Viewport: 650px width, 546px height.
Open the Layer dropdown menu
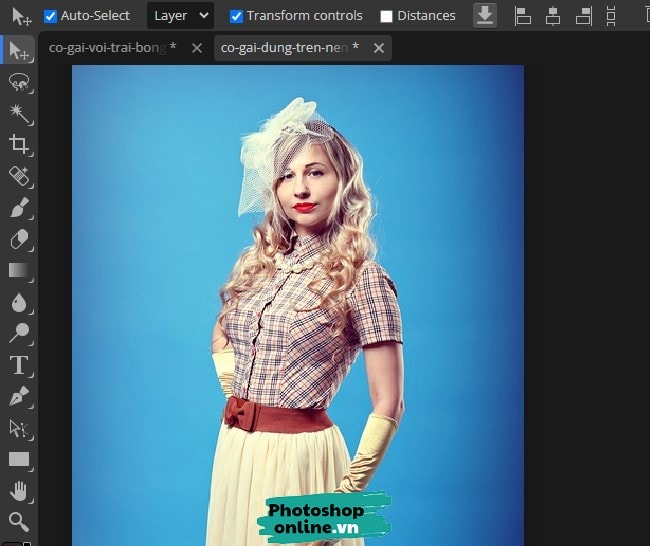(180, 16)
